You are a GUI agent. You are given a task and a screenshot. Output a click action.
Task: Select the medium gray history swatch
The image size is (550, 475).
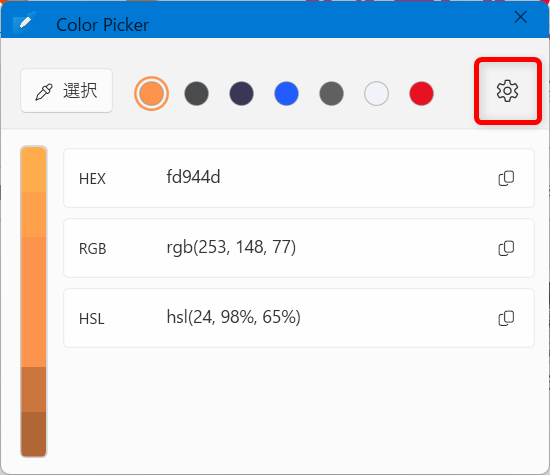tap(331, 94)
